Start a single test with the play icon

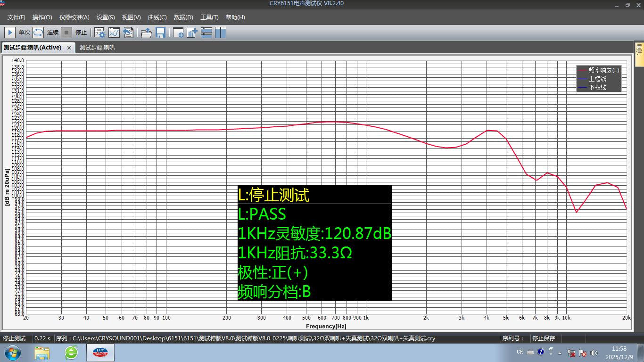point(9,33)
